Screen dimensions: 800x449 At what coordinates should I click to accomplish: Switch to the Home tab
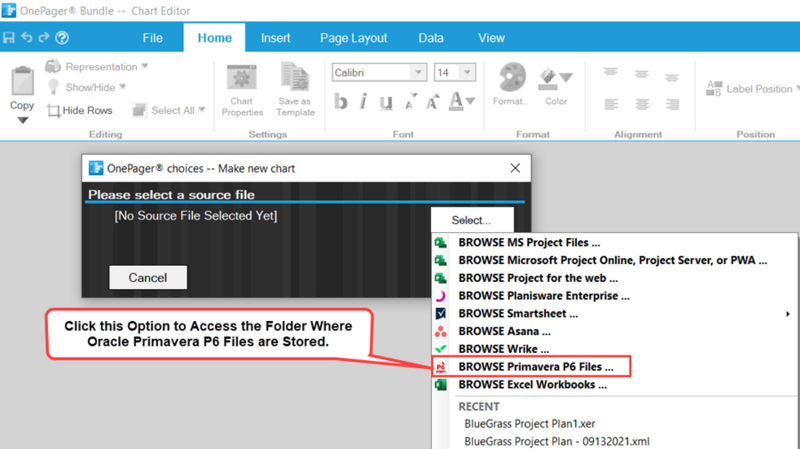214,38
